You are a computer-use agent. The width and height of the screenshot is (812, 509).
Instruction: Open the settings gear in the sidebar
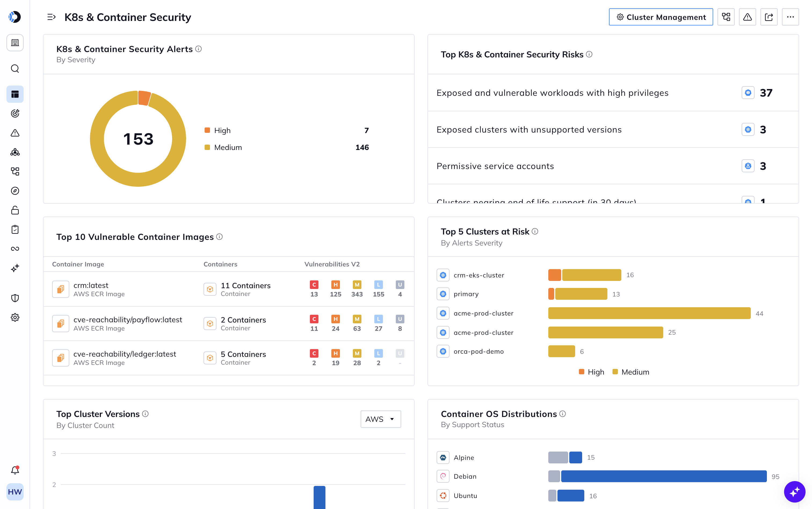click(x=15, y=317)
